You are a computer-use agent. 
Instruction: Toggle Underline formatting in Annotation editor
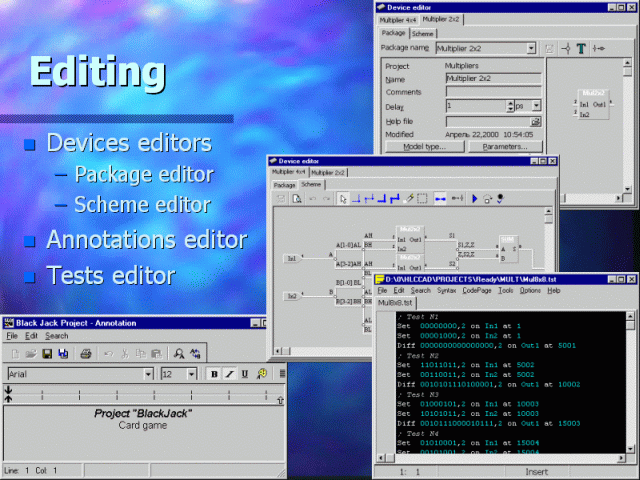(244, 374)
